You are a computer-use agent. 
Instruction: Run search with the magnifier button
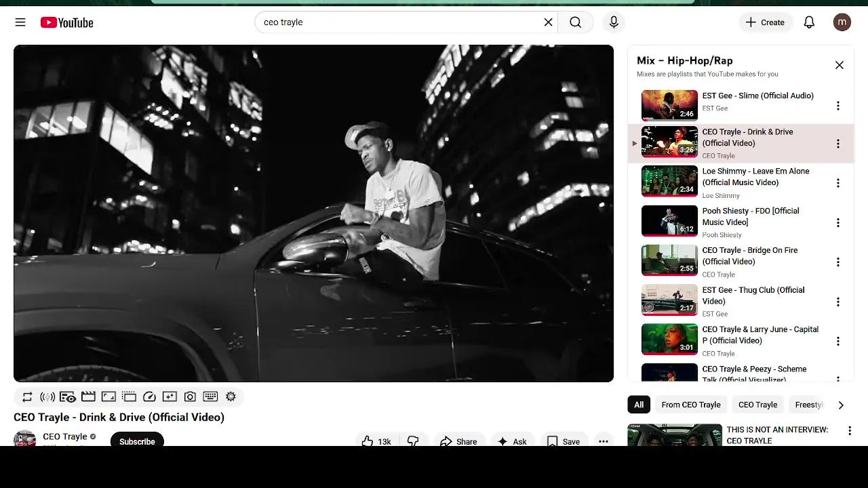click(x=575, y=22)
